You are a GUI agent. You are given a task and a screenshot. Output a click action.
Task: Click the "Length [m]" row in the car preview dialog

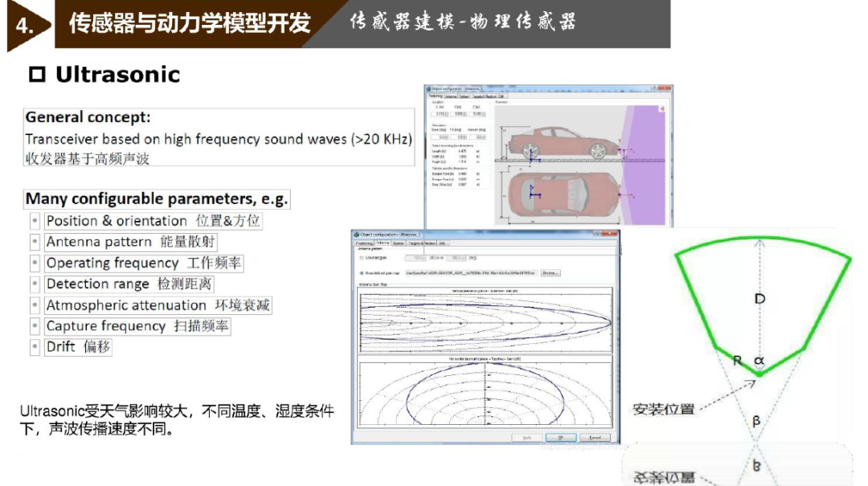click(x=457, y=151)
